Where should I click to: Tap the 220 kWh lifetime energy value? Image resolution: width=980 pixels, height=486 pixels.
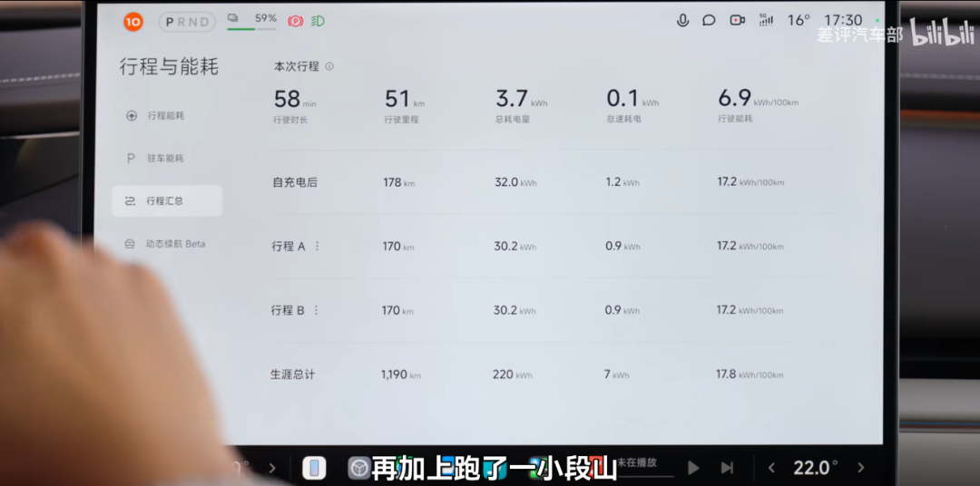pos(513,374)
